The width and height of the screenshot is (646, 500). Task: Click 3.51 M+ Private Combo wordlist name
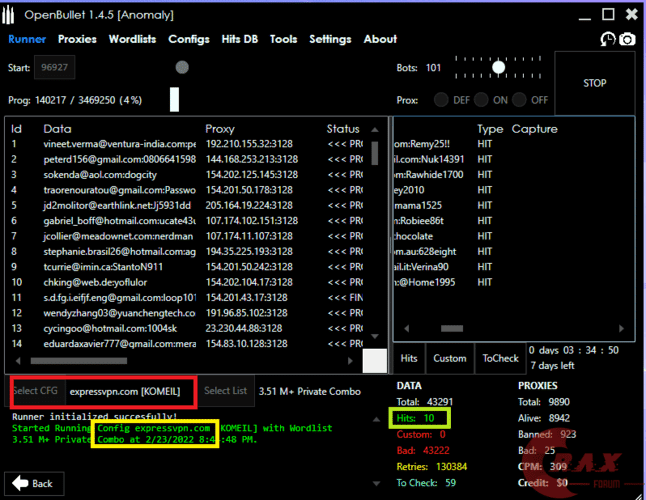point(309,391)
